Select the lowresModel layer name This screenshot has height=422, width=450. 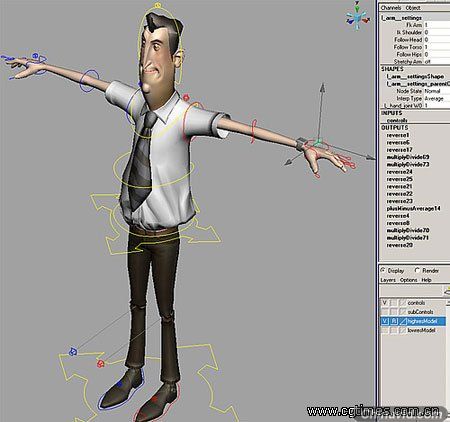pyautogui.click(x=421, y=330)
